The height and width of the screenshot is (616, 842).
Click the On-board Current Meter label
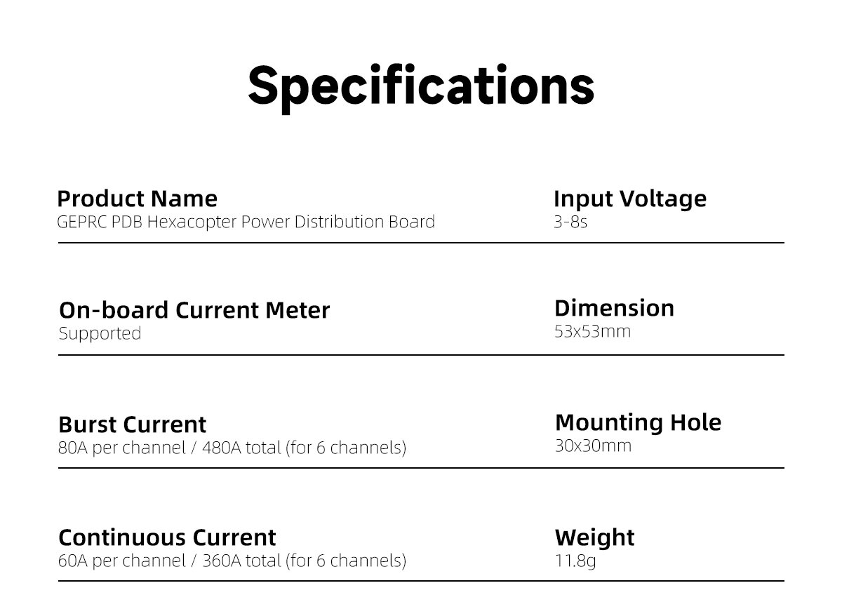tap(194, 310)
